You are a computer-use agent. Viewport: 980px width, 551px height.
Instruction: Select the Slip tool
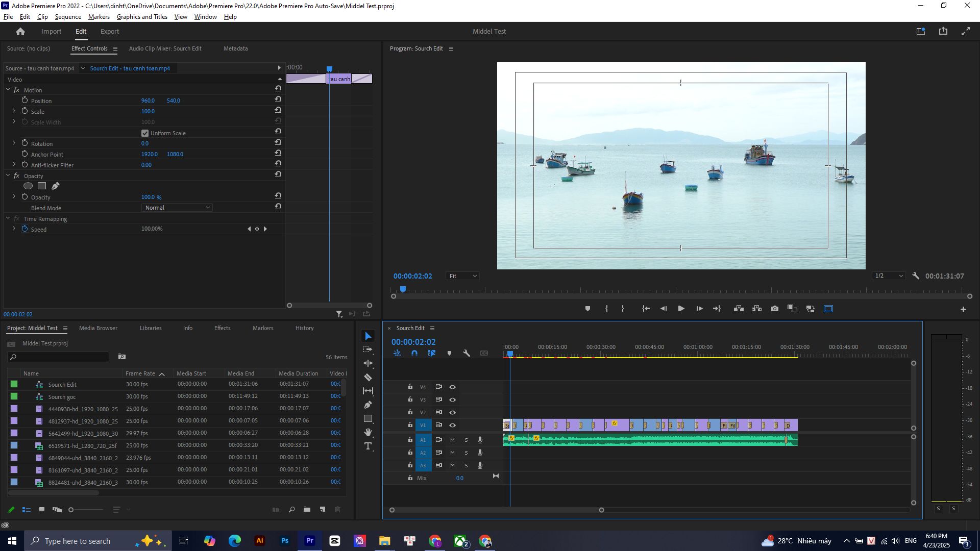(367, 391)
